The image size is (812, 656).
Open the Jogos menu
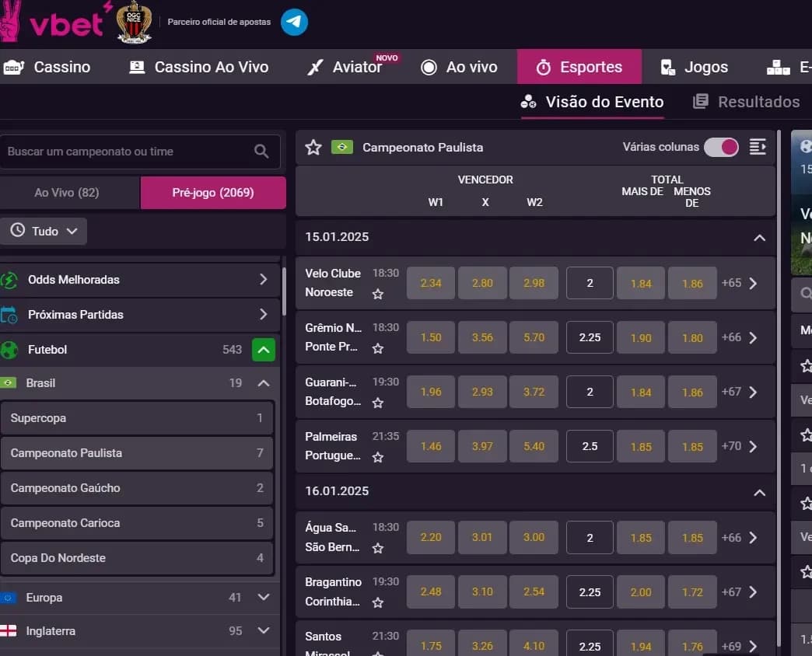pos(695,67)
